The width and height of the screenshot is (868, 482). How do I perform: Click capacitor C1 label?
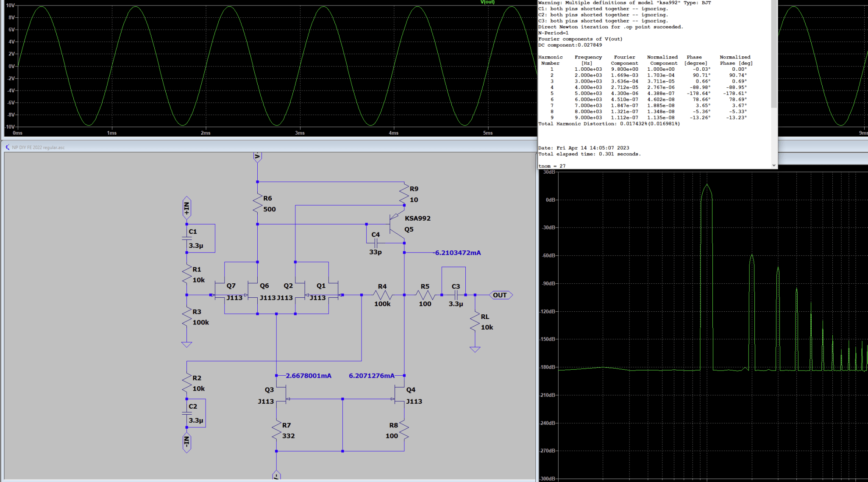193,232
